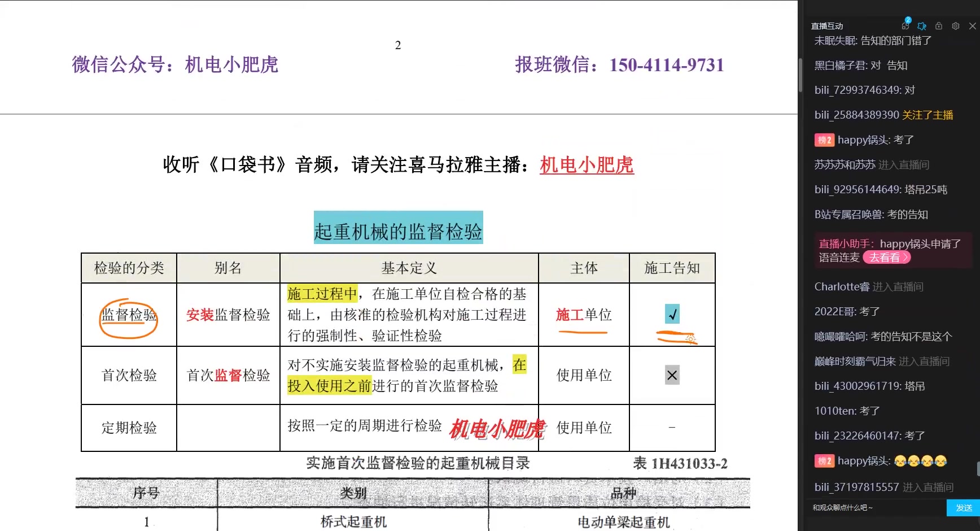Click table header 施工告知

(672, 268)
